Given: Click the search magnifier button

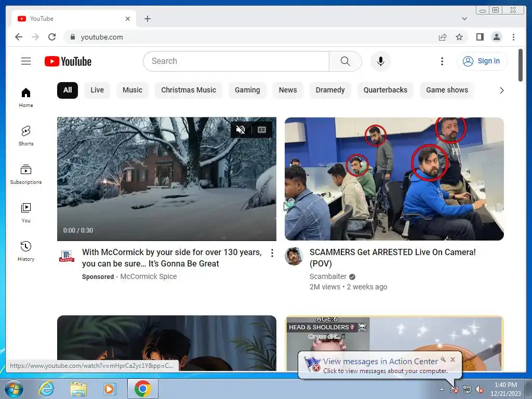Looking at the screenshot, I should click(x=345, y=61).
